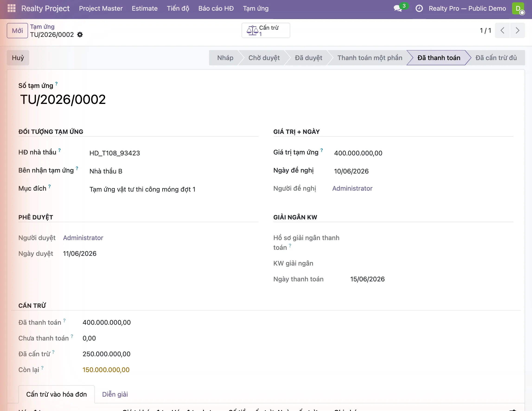Click the Đã thanh toán amount 400.000.000,00
Image resolution: width=532 pixels, height=411 pixels.
107,322
